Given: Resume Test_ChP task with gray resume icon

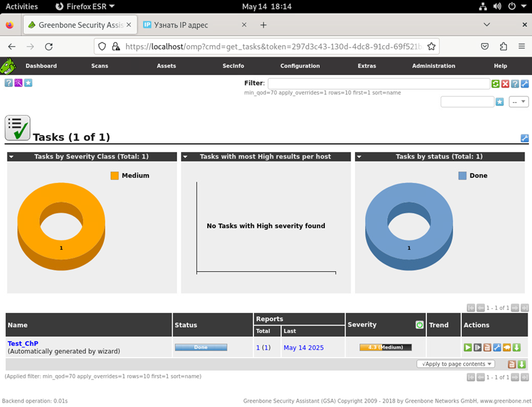Looking at the screenshot, I should coord(478,348).
